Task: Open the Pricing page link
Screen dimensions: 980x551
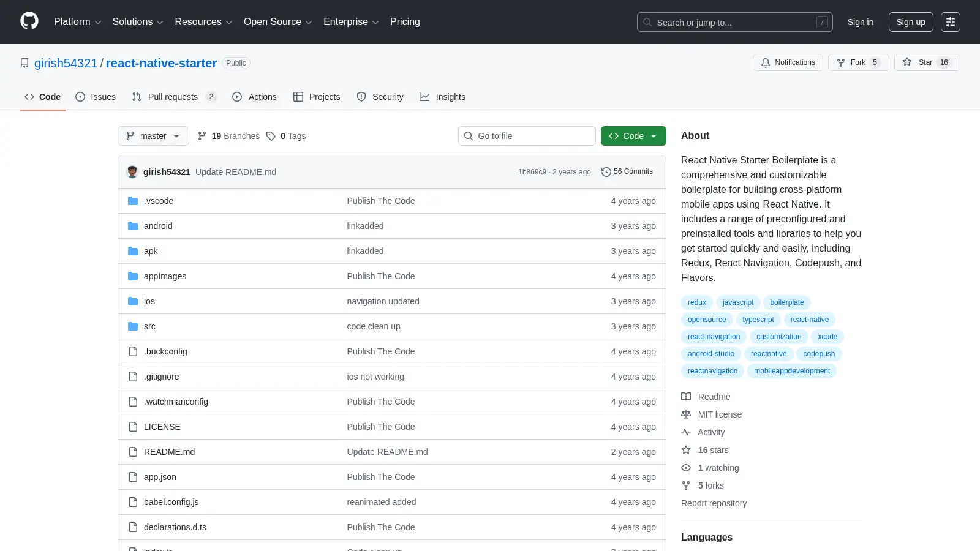Action: click(405, 22)
